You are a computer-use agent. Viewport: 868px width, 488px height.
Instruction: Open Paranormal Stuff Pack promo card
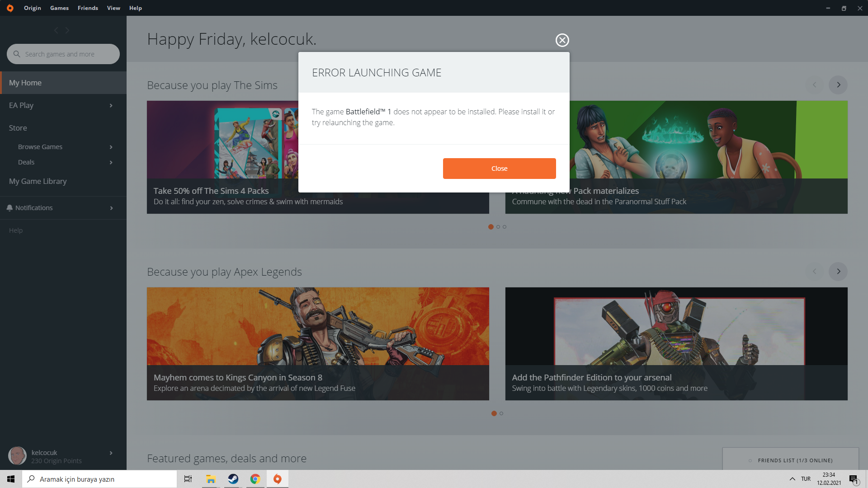tap(676, 157)
